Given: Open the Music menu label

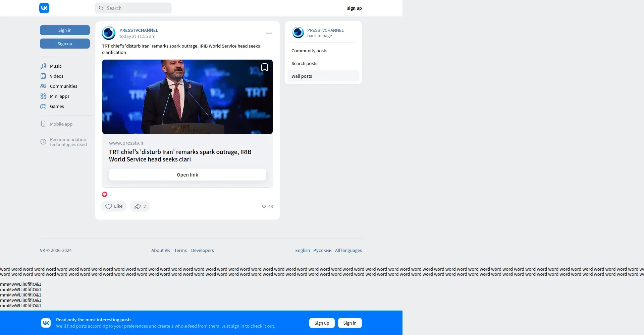Looking at the screenshot, I should pos(56,66).
